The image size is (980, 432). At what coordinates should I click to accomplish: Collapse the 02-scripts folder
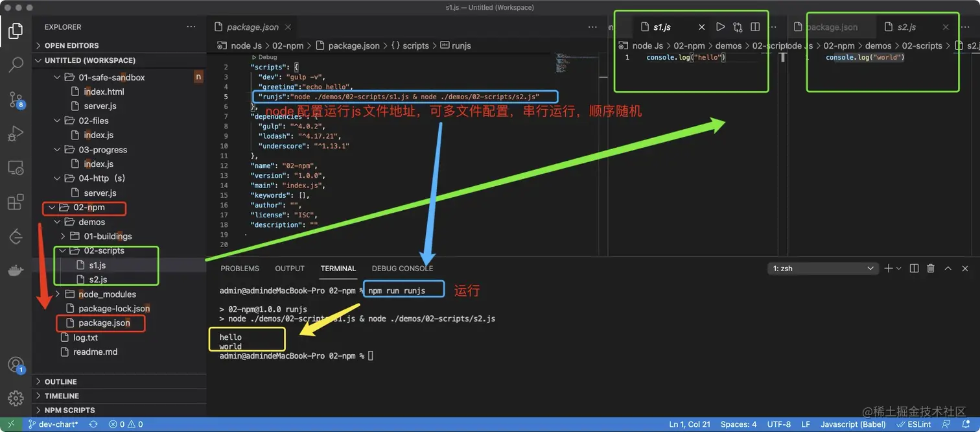click(104, 250)
